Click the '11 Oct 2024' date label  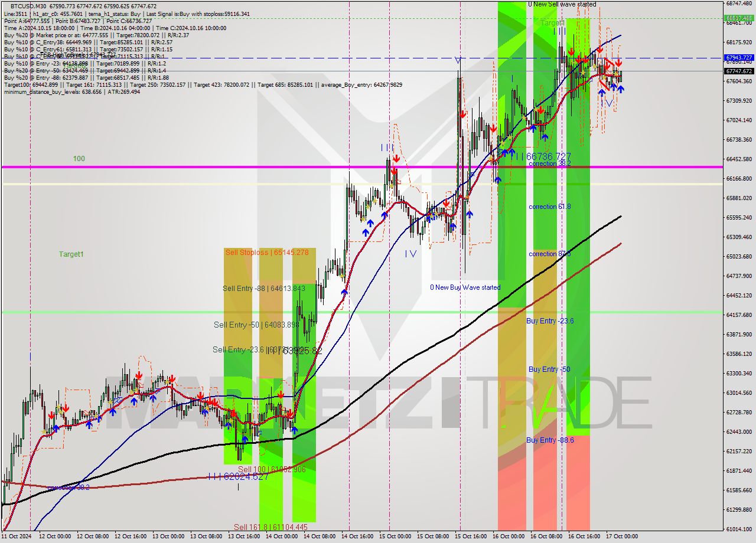pos(18,537)
